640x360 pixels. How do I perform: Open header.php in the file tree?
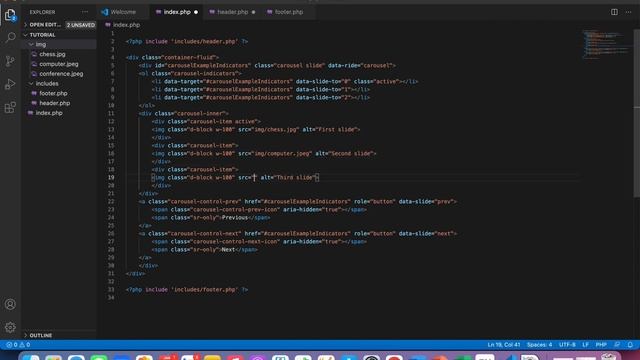point(55,103)
